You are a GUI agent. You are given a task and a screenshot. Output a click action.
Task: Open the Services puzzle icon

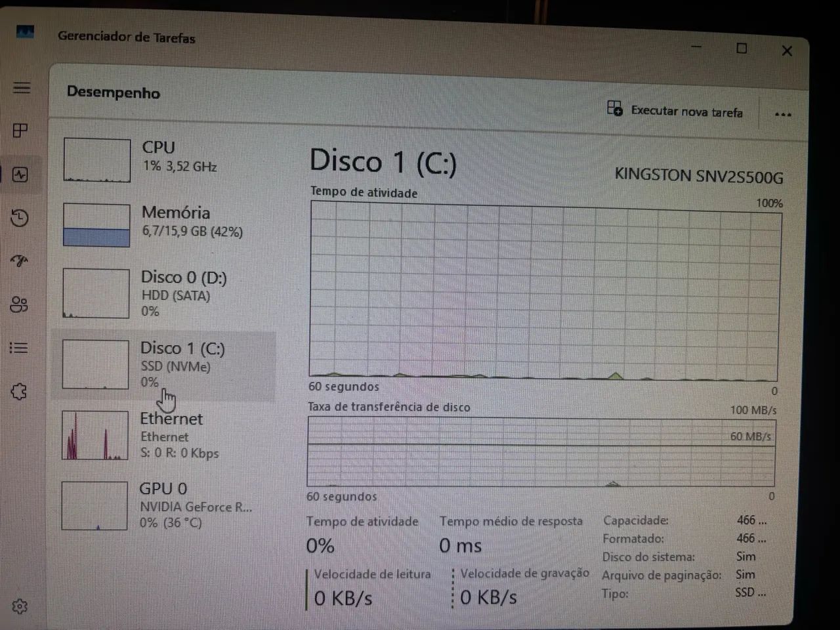pyautogui.click(x=19, y=392)
